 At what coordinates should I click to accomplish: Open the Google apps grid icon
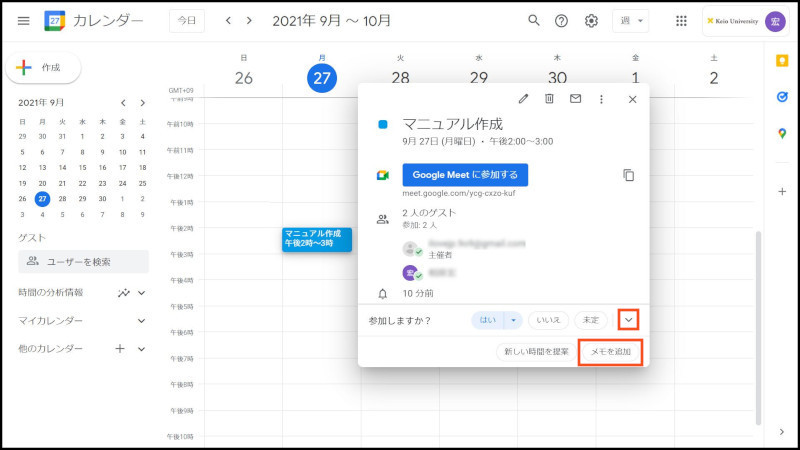click(x=681, y=21)
